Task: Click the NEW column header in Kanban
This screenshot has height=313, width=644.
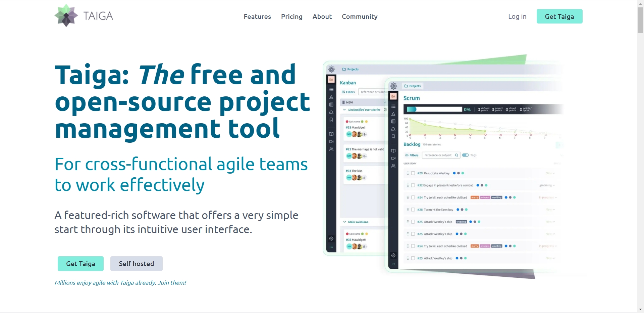Action: [x=363, y=102]
